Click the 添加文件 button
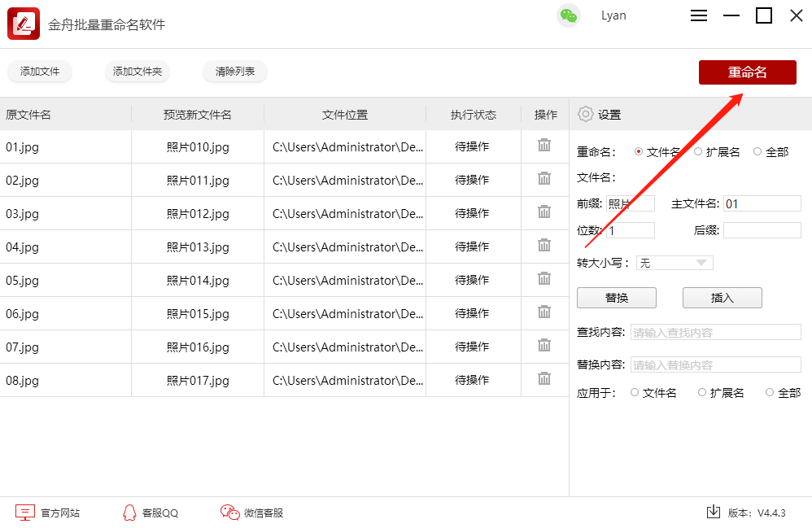 pos(40,72)
